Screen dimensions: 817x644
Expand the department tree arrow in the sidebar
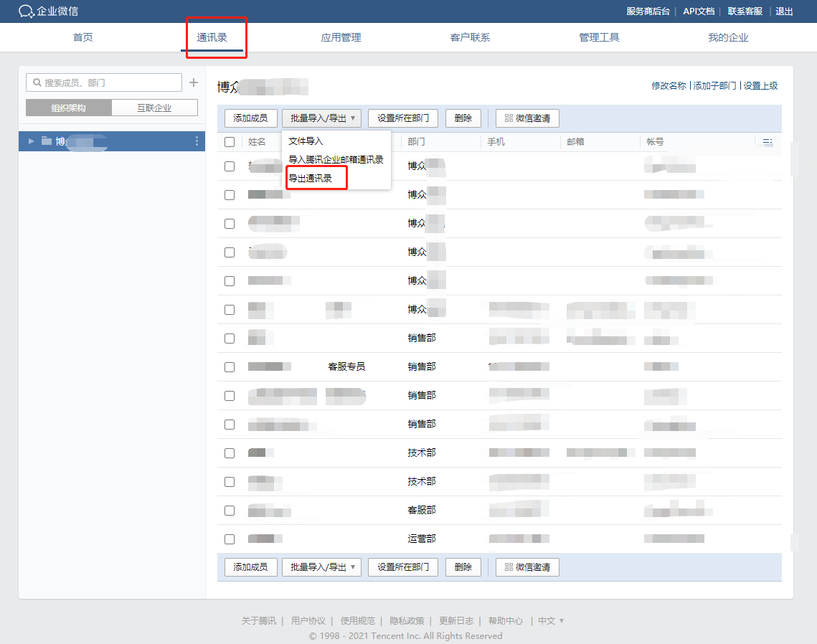click(29, 141)
